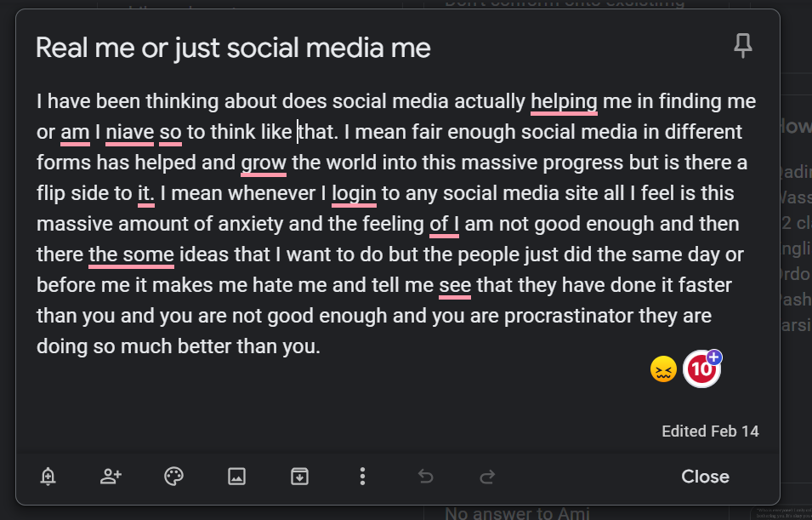Viewport: 812px width, 520px height.
Task: Click the underlined phrase 'the some'
Action: pos(131,255)
